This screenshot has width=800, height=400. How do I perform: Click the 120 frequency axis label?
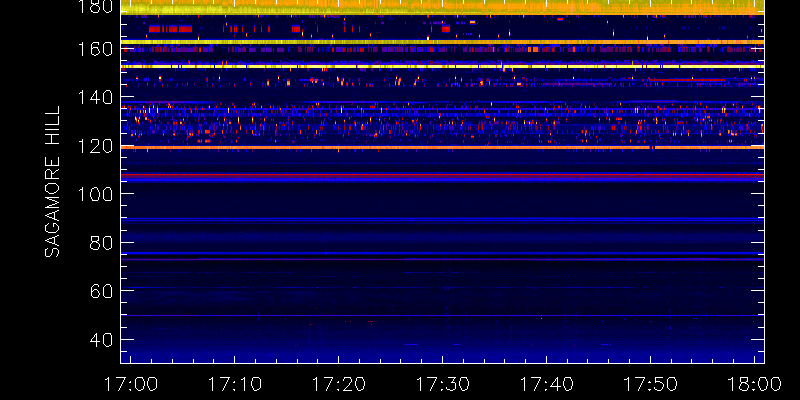pos(94,146)
